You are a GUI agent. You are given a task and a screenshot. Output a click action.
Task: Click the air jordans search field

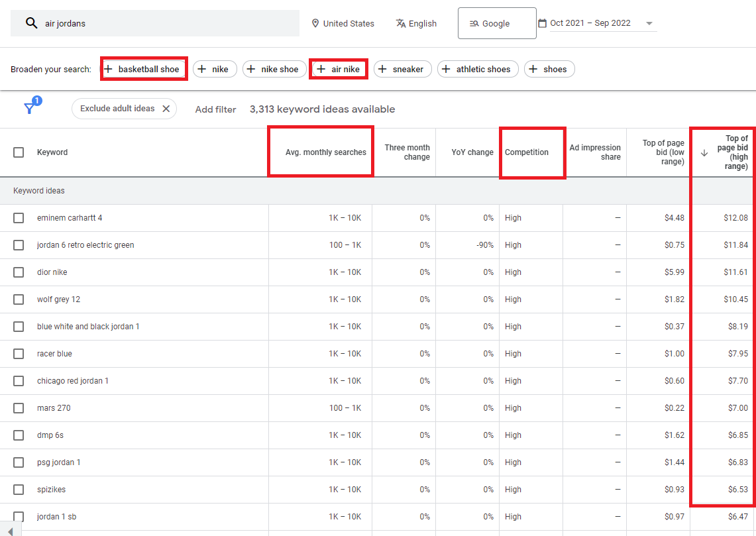[x=166, y=23]
